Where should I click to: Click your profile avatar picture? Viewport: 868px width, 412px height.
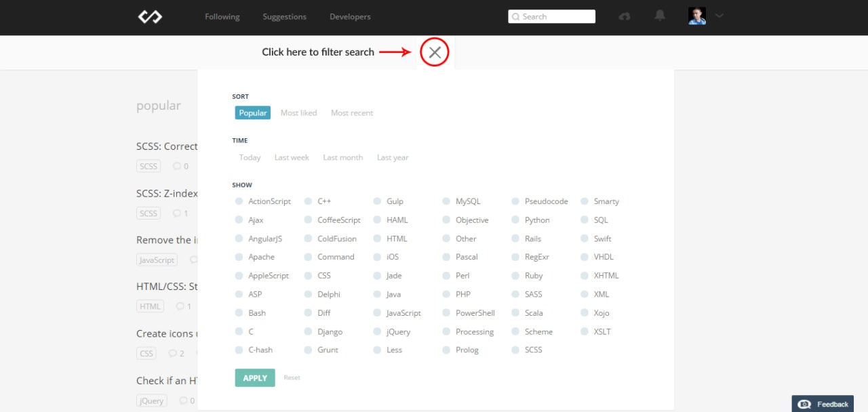(696, 16)
